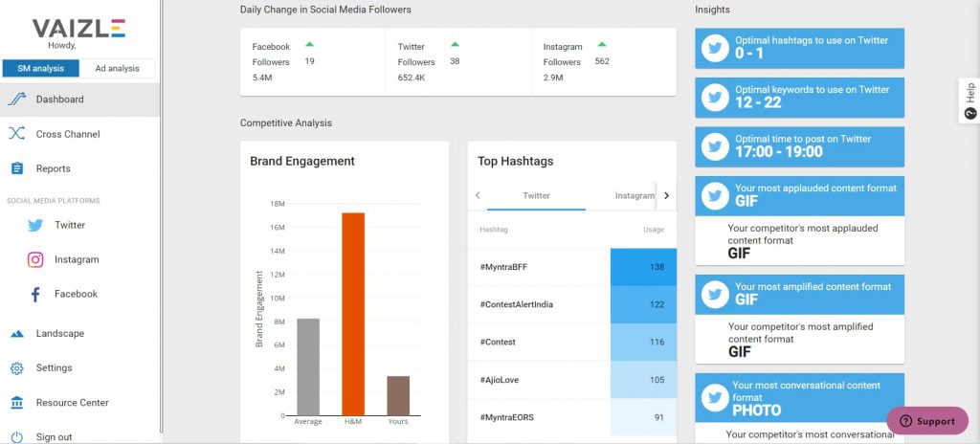Click the Facebook followers 5.4M value

262,78
